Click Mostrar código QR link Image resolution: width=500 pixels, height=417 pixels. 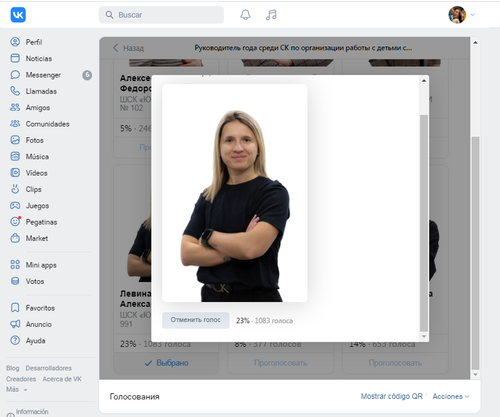(x=392, y=396)
